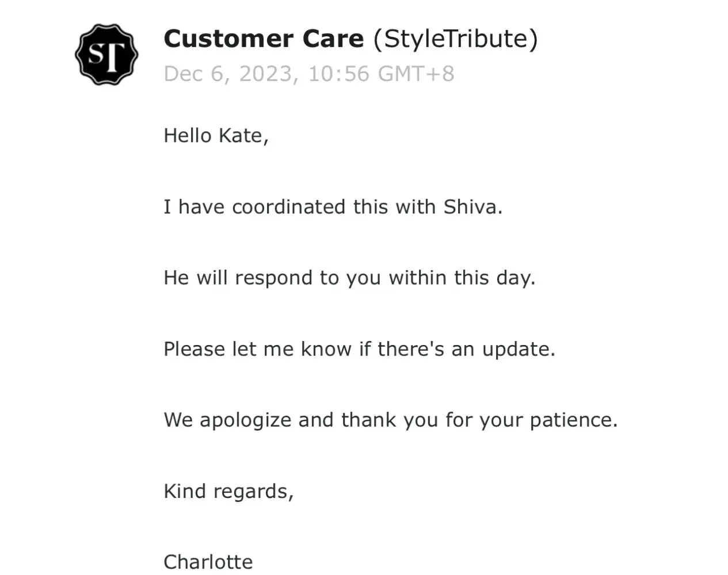Click the StyleTribute ST avatar logo

tap(106, 55)
